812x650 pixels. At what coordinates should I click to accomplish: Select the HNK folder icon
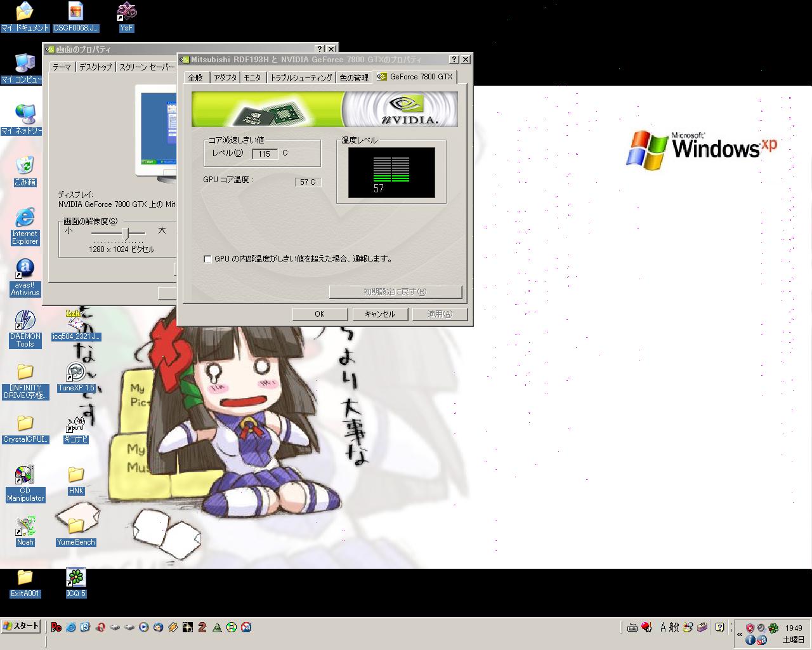(x=75, y=479)
